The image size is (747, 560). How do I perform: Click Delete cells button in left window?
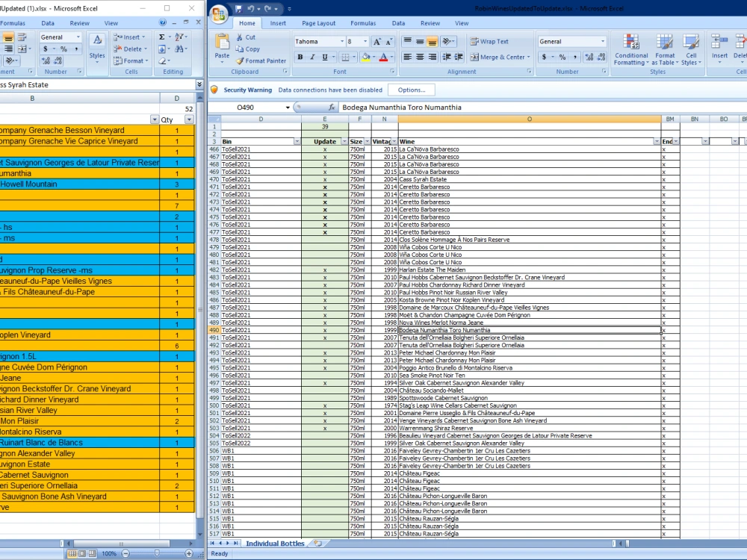(131, 49)
